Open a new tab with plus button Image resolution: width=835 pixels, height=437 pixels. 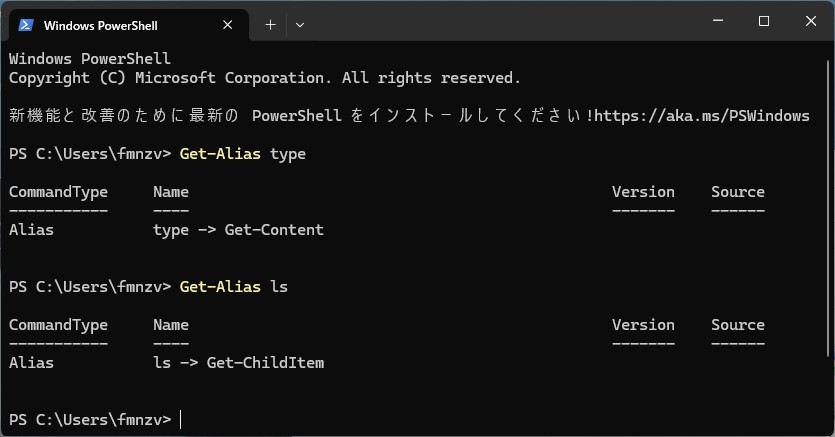[270, 25]
